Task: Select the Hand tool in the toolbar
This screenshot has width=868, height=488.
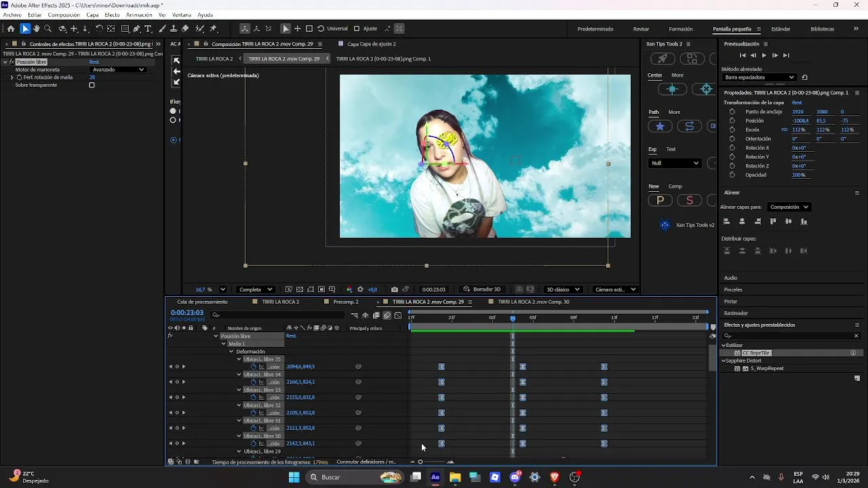Action: (37, 28)
